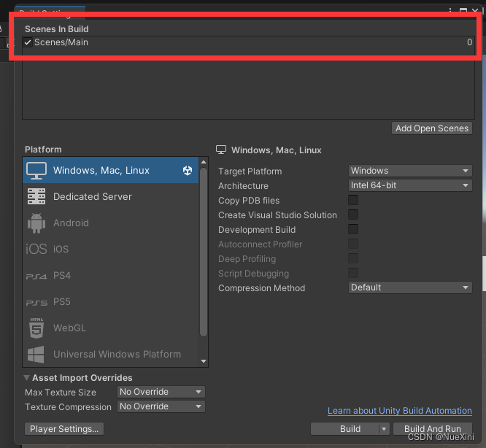This screenshot has width=486, height=448.
Task: Select the PS5 platform icon
Action: [36, 302]
